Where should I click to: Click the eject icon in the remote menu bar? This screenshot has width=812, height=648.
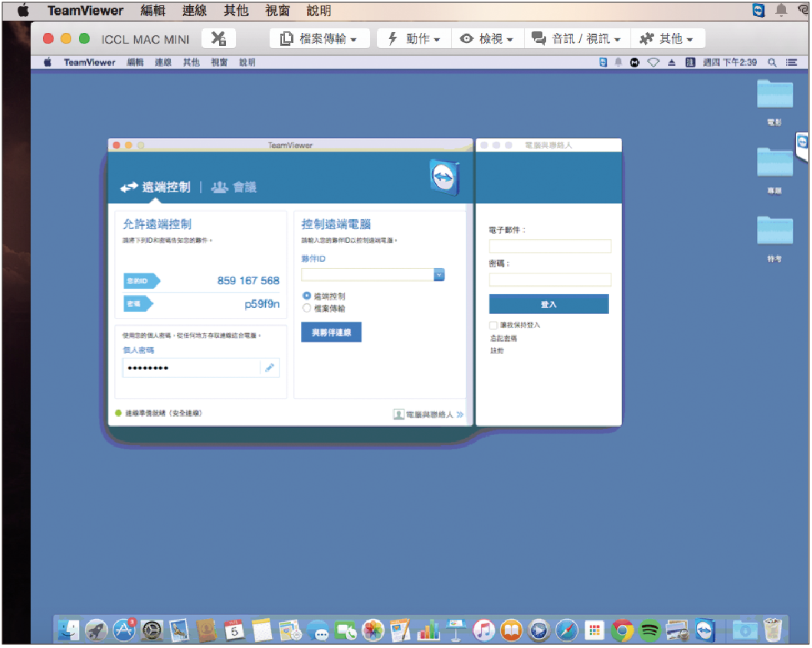672,63
